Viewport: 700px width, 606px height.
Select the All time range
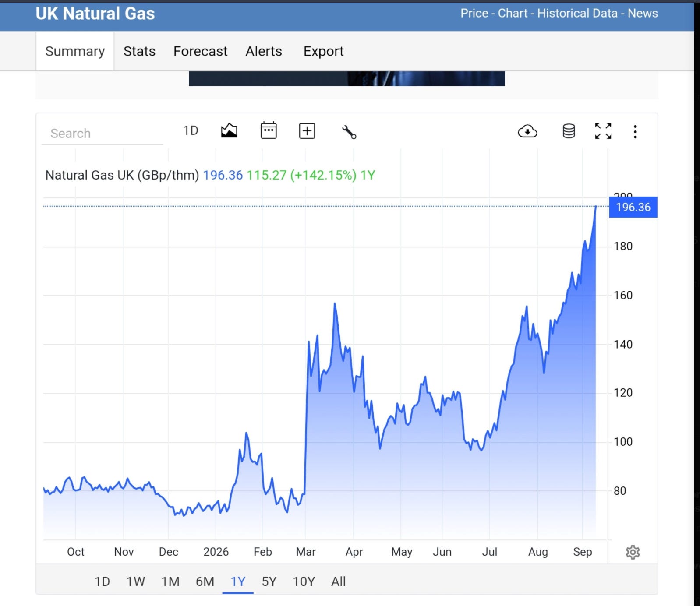click(338, 581)
